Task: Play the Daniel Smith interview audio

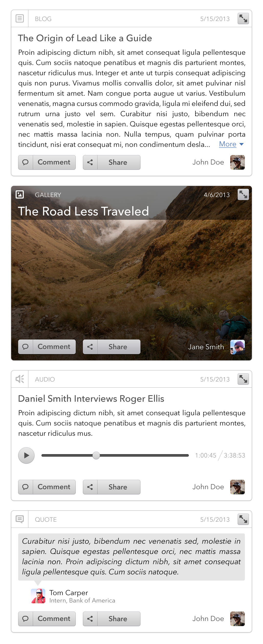Action: pyautogui.click(x=26, y=455)
